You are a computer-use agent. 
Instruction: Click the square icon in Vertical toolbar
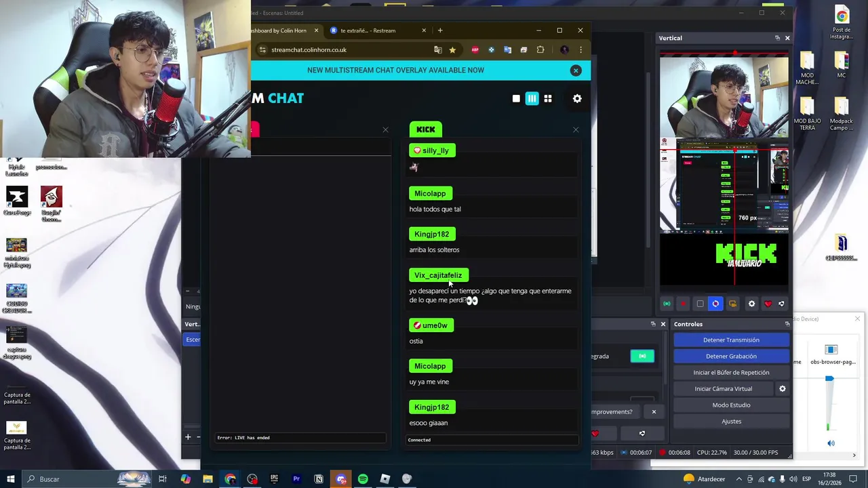[700, 304]
